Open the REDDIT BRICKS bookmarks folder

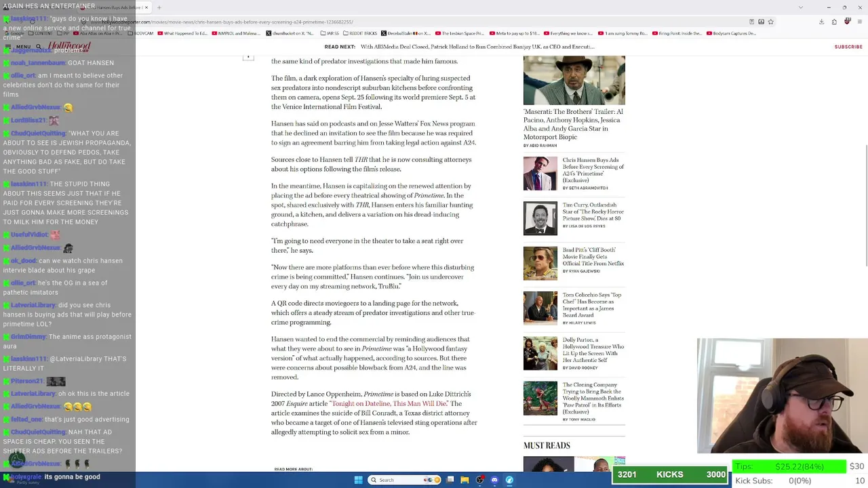click(x=361, y=33)
